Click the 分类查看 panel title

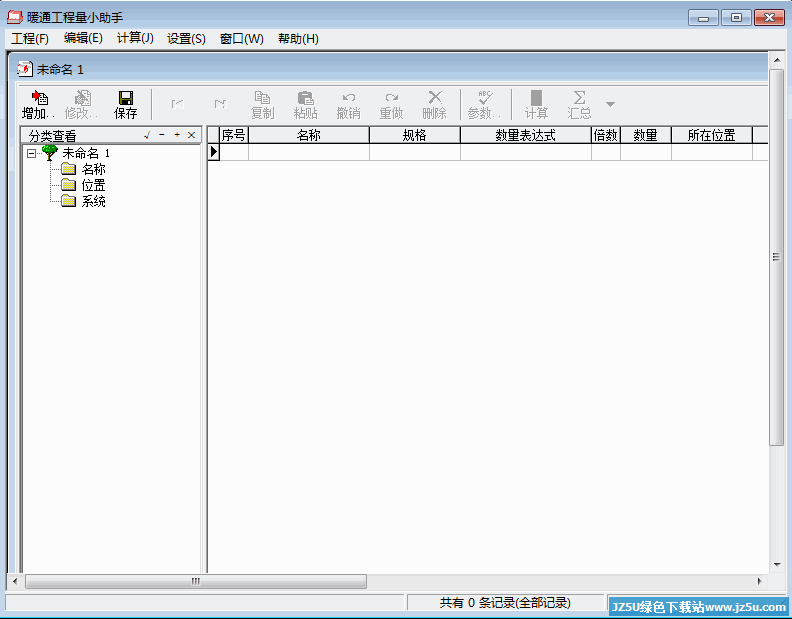[x=52, y=135]
